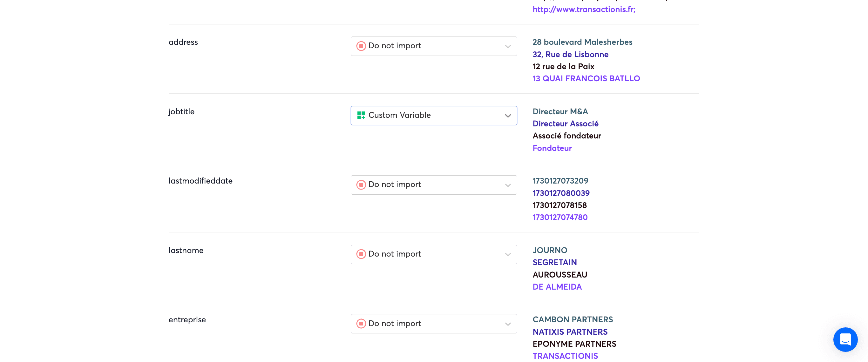Click company NATIXIS PARTNERS

(570, 332)
